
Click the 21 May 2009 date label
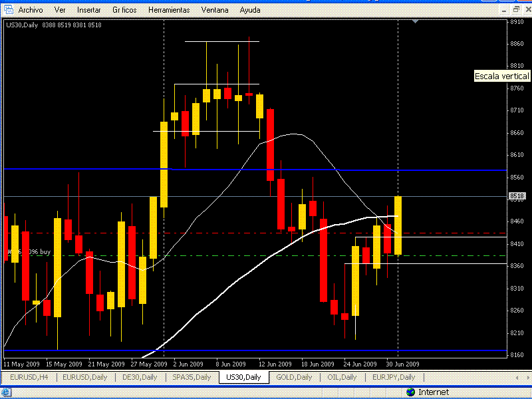(x=106, y=364)
